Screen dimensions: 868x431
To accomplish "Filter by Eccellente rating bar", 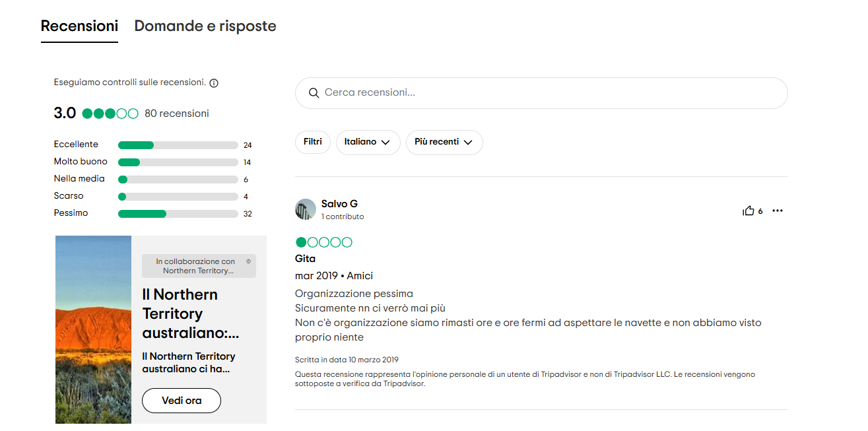I will coord(178,145).
